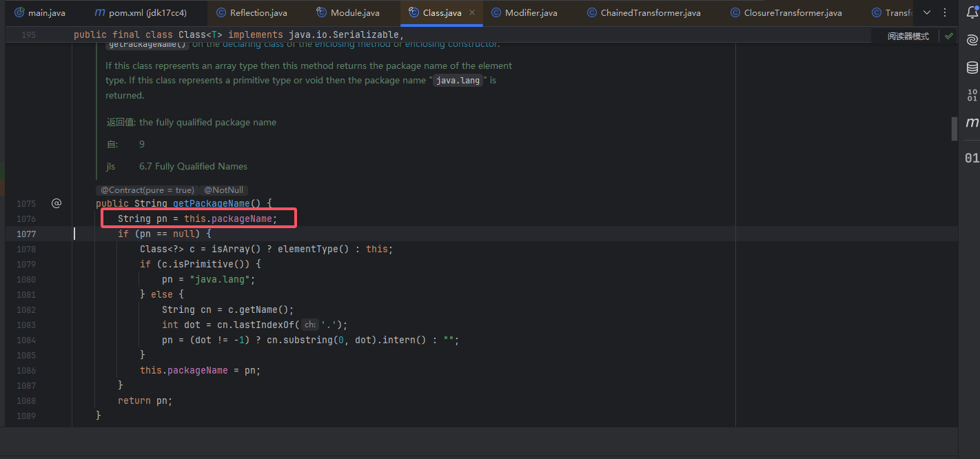Click the sticky line 'public final class Class<T>'
The height and width of the screenshot is (459, 980).
(148, 34)
